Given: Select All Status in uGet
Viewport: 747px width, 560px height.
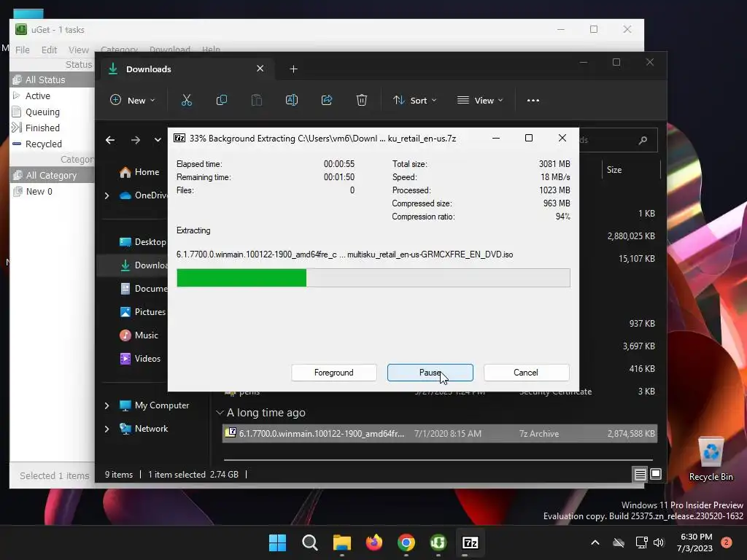Looking at the screenshot, I should 52,80.
